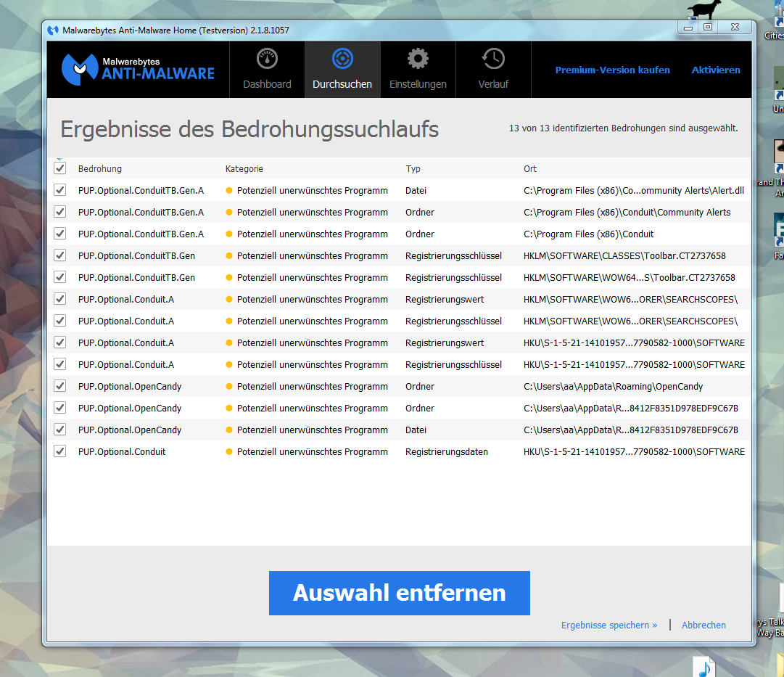Click the Malwarebytes Anti-Malware logo

click(138, 69)
